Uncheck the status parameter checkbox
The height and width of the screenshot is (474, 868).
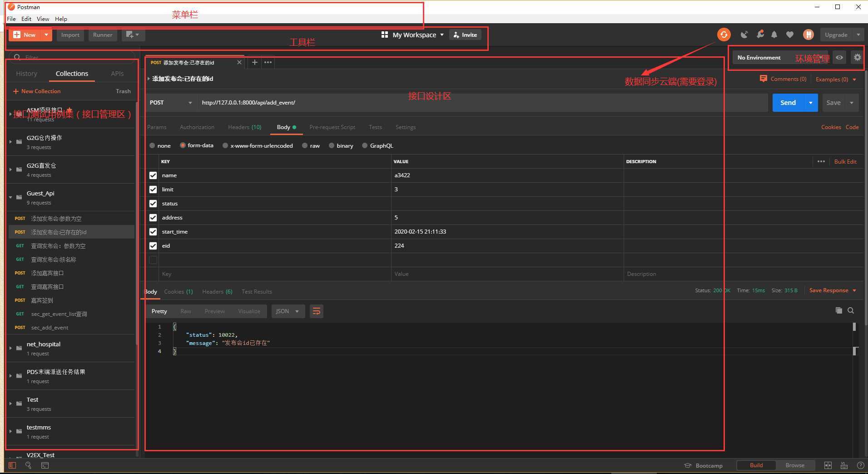click(153, 204)
